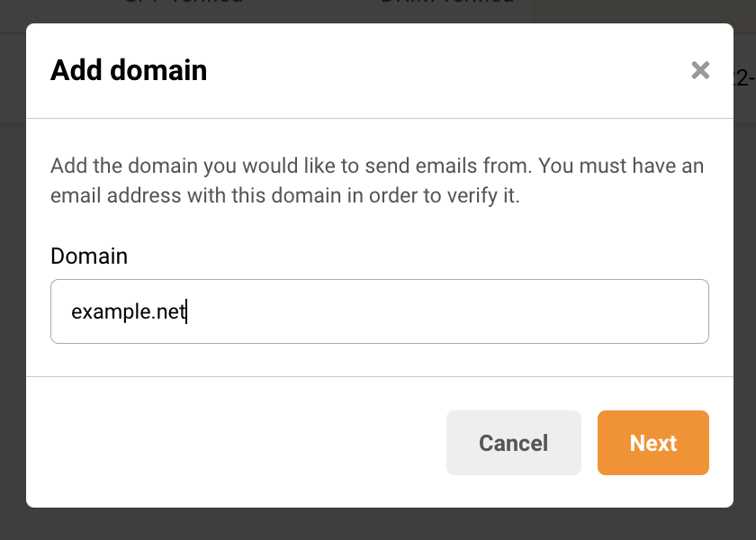Click the dimmed backdrop left of the dialog

coord(13,270)
